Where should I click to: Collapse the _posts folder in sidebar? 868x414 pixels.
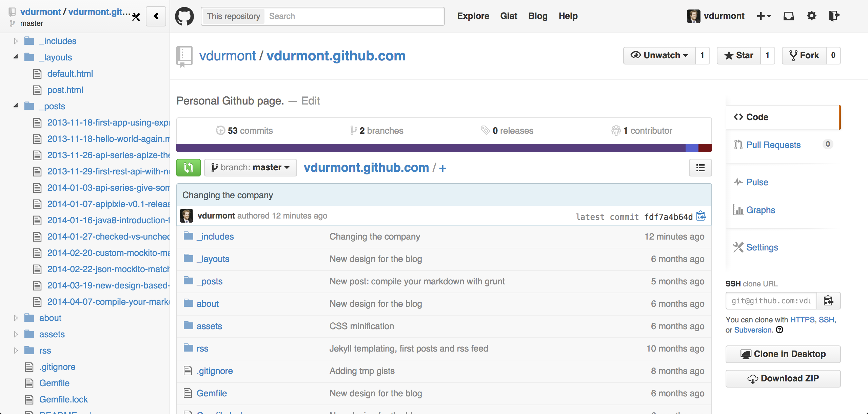coord(16,106)
